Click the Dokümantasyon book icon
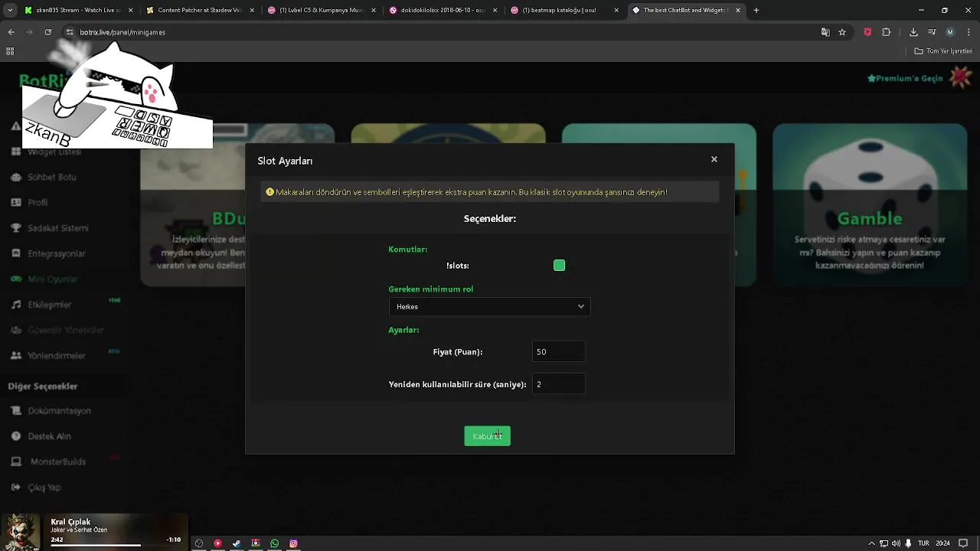Viewport: 980px width, 551px height. [x=16, y=411]
